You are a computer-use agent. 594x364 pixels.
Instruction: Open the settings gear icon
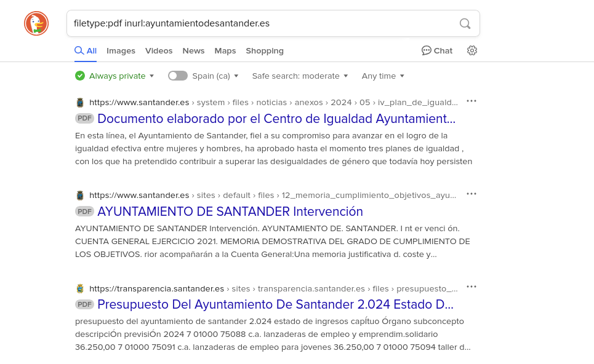pyautogui.click(x=472, y=50)
